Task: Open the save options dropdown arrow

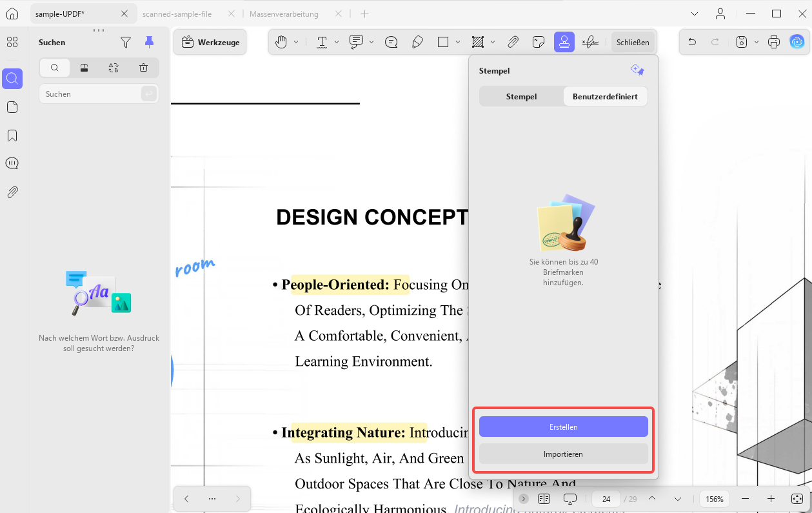Action: tap(756, 42)
